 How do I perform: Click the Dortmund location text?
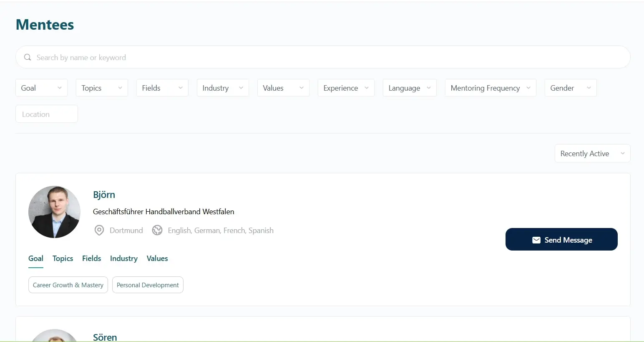pos(126,231)
